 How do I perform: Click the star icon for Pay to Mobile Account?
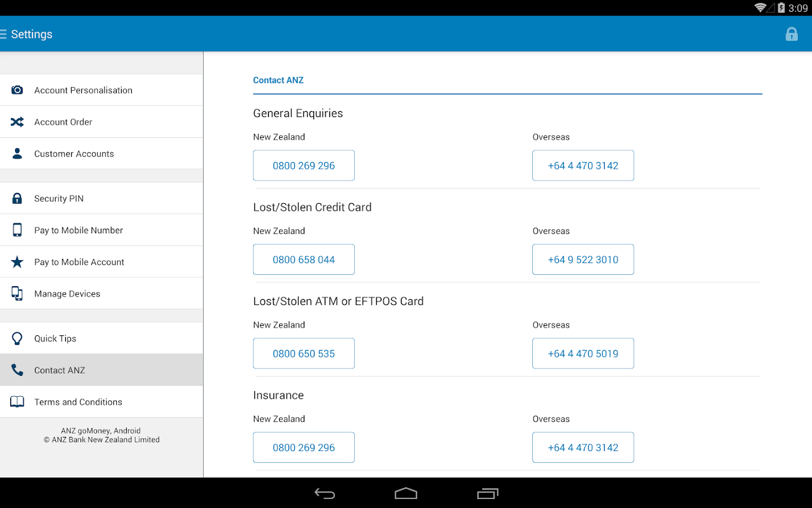[x=17, y=262]
